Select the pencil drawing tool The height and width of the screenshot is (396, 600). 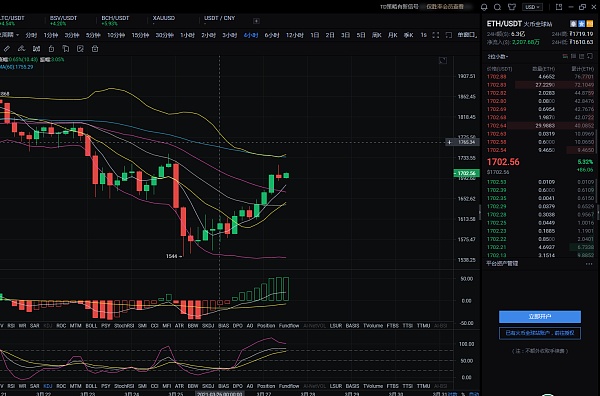(x=7, y=49)
